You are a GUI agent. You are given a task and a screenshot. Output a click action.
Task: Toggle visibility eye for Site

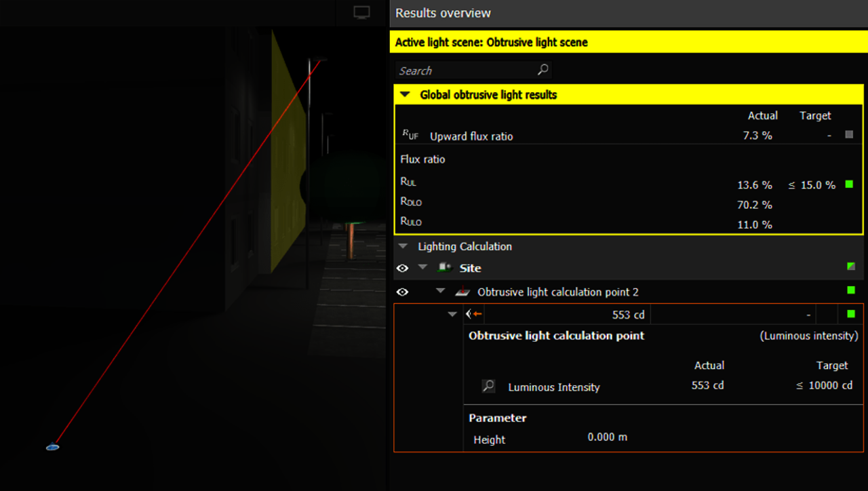click(x=402, y=268)
